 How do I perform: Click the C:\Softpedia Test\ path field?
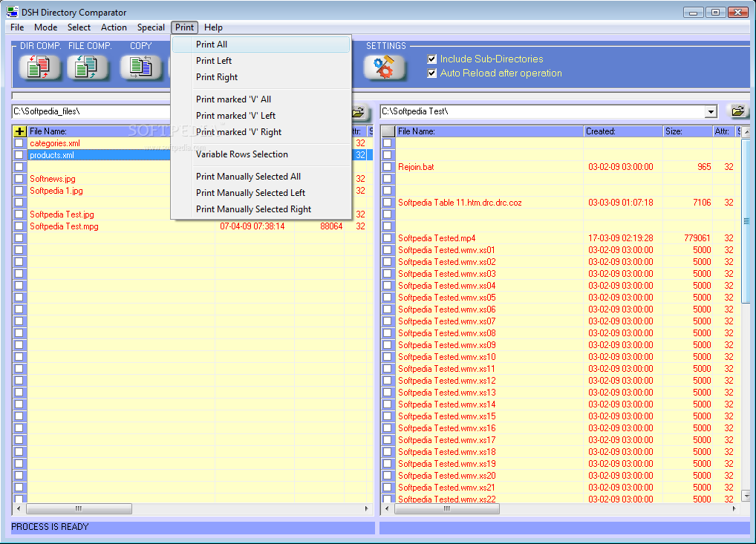coord(542,112)
